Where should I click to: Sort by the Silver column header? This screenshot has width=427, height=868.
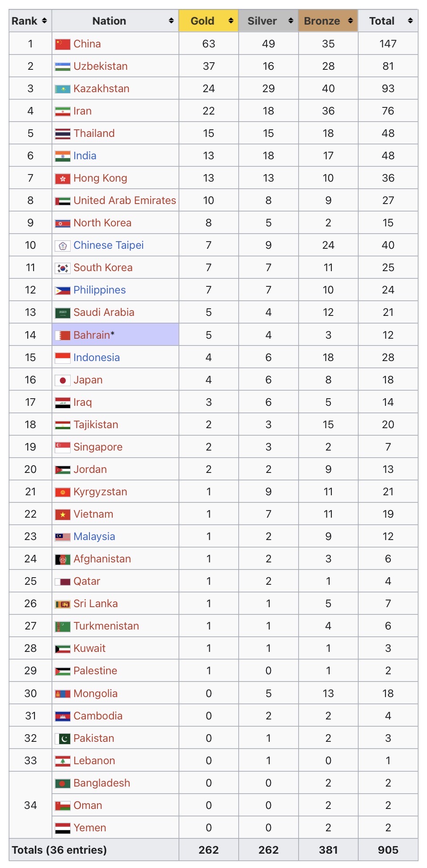coord(262,21)
